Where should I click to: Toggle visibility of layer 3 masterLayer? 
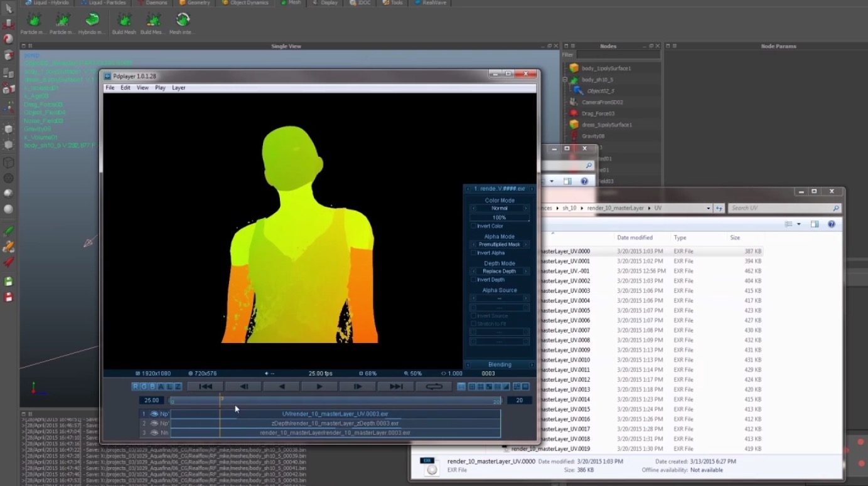[154, 433]
